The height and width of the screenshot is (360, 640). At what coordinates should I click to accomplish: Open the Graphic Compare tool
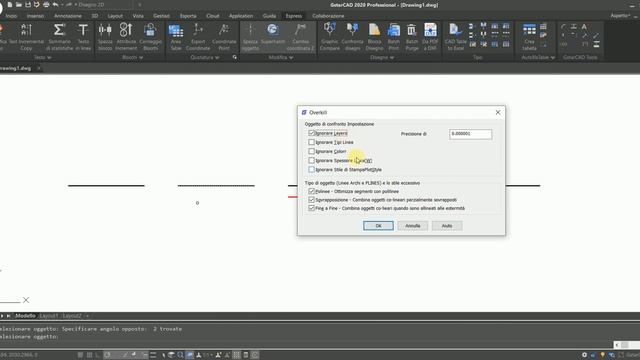click(329, 37)
